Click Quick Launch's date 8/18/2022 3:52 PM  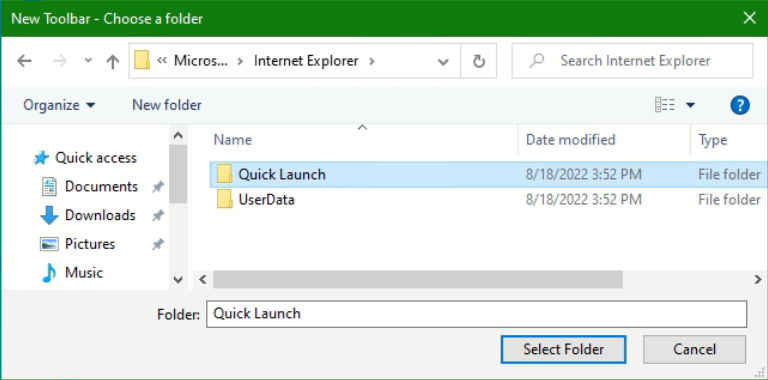coord(583,174)
